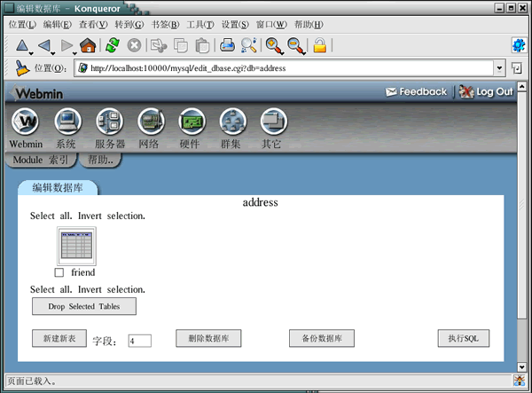This screenshot has width=532, height=393.
Task: Click the Drop Selected Tables button
Action: 84,306
